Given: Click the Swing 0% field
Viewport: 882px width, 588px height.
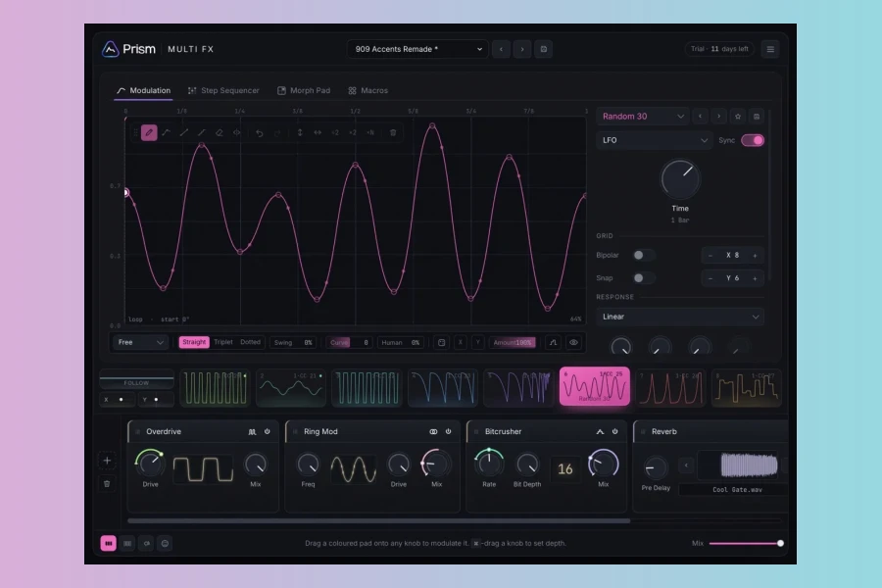Looking at the screenshot, I should point(292,342).
